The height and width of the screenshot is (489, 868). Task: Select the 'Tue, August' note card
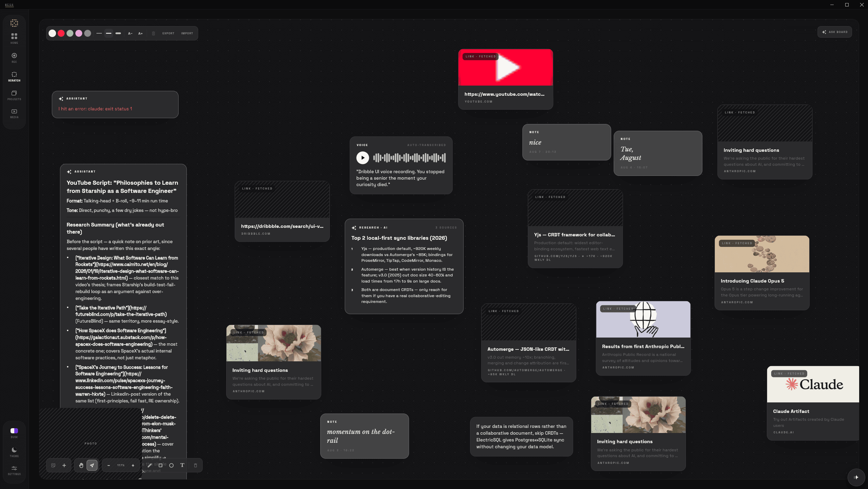pos(658,153)
